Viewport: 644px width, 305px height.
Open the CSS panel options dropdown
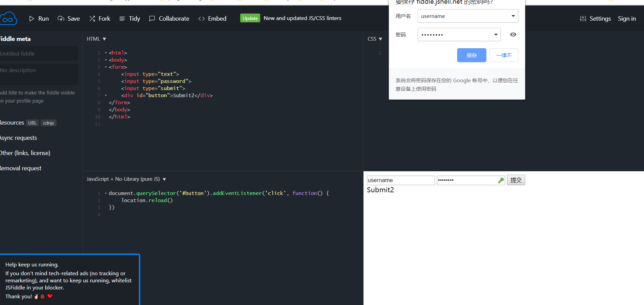click(x=381, y=39)
